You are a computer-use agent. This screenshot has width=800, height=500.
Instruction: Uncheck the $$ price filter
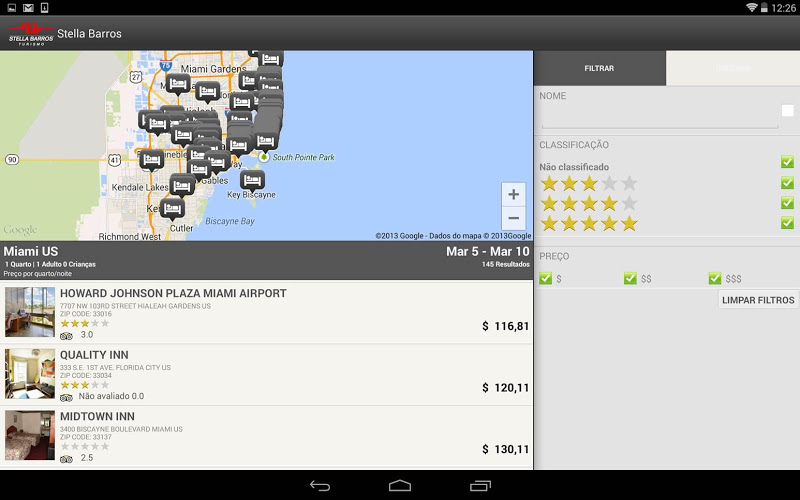click(630, 278)
